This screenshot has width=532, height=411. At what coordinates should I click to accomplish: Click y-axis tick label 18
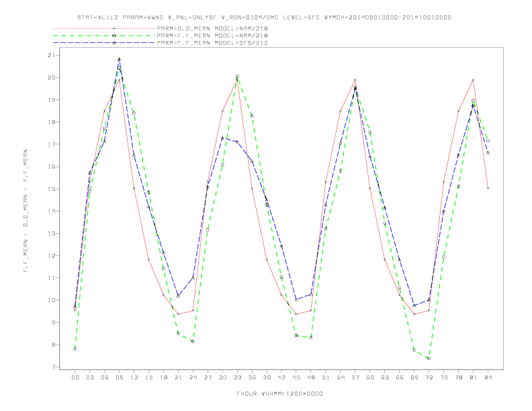(x=52, y=122)
